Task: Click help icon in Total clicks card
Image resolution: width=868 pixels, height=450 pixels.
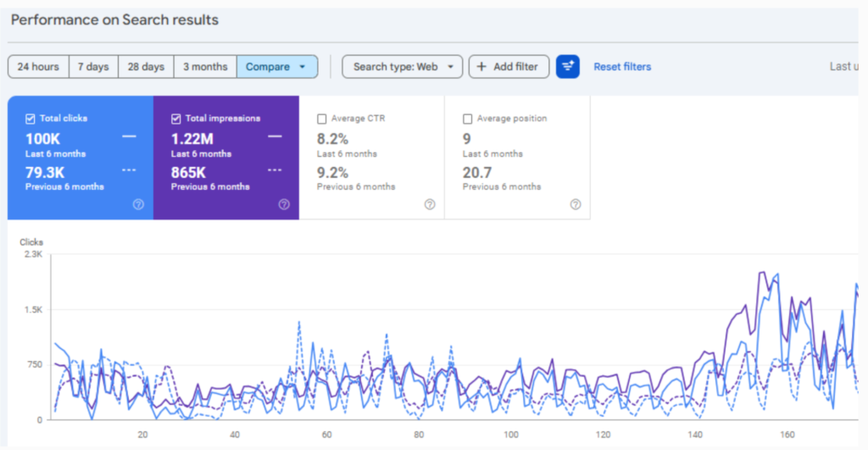Action: (x=138, y=204)
